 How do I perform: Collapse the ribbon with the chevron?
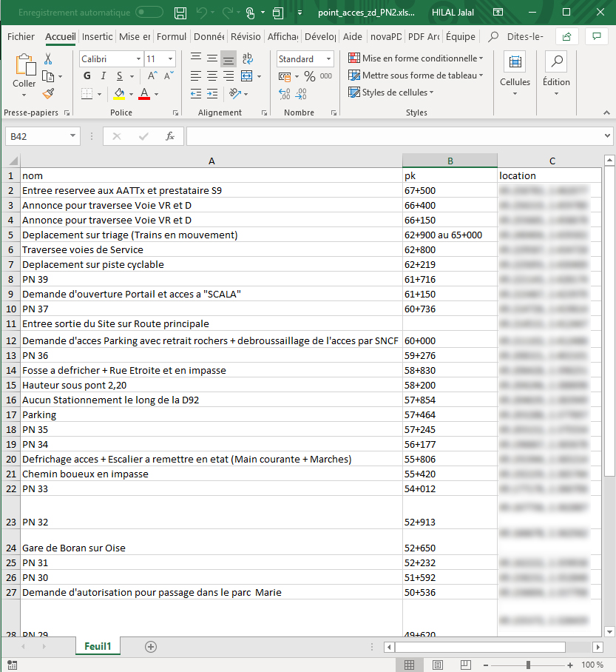pos(606,112)
